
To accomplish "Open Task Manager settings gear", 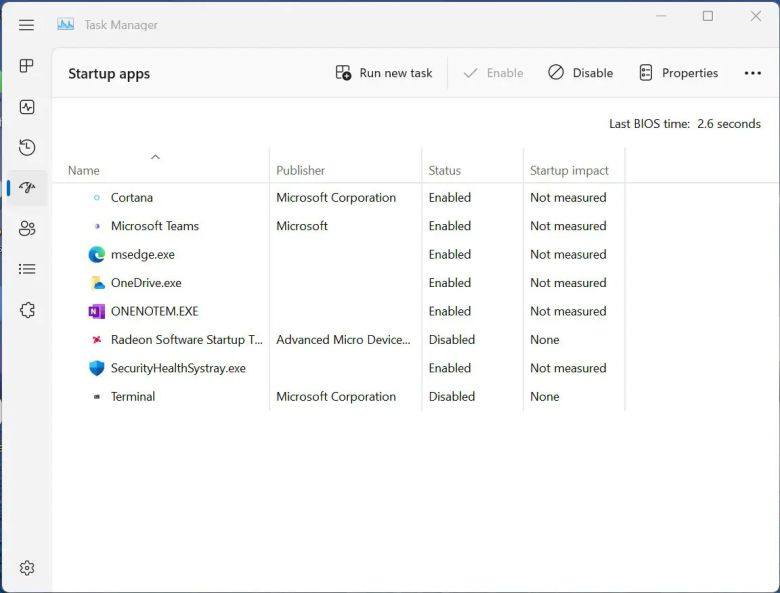I will pyautogui.click(x=27, y=568).
